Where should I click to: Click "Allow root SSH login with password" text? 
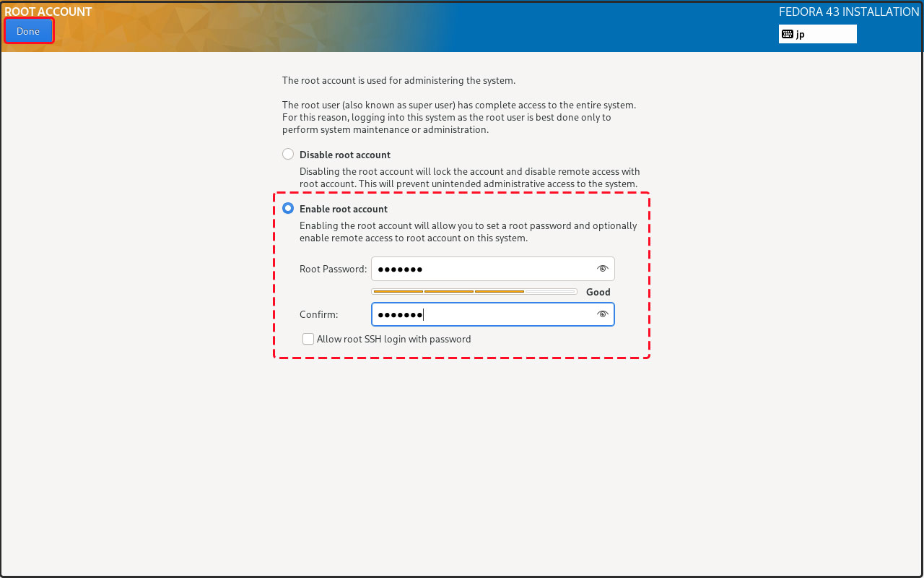point(393,339)
